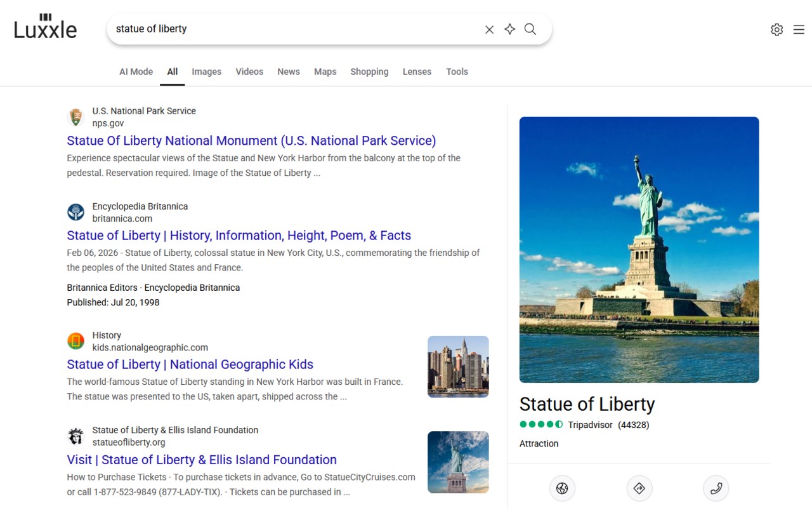Click the U.S. National Park Service favicon
This screenshot has height=508, width=812.
pyautogui.click(x=75, y=117)
